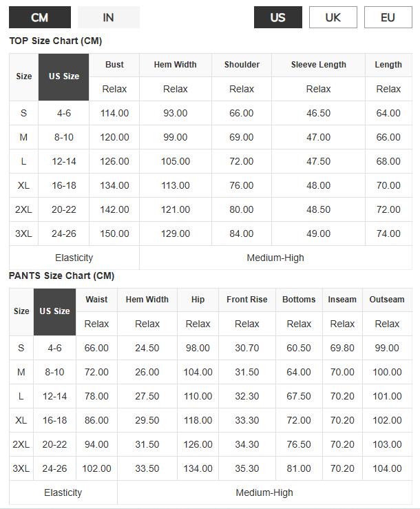This screenshot has width=420, height=509.
Task: Click US Size header in PANTS chart
Action: (x=54, y=311)
